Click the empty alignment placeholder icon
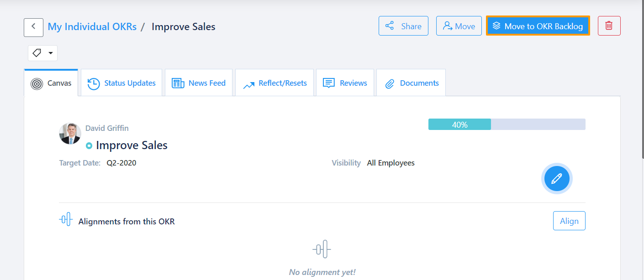The height and width of the screenshot is (280, 644). [x=322, y=249]
